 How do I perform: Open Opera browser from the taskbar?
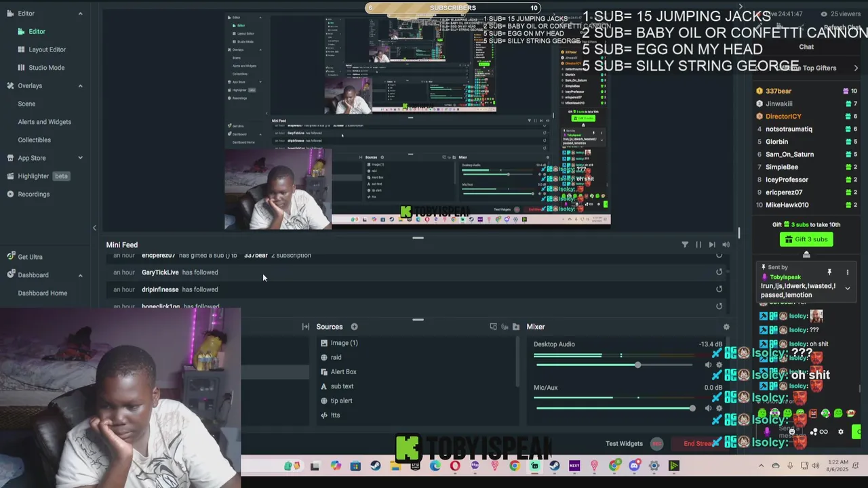click(x=455, y=466)
